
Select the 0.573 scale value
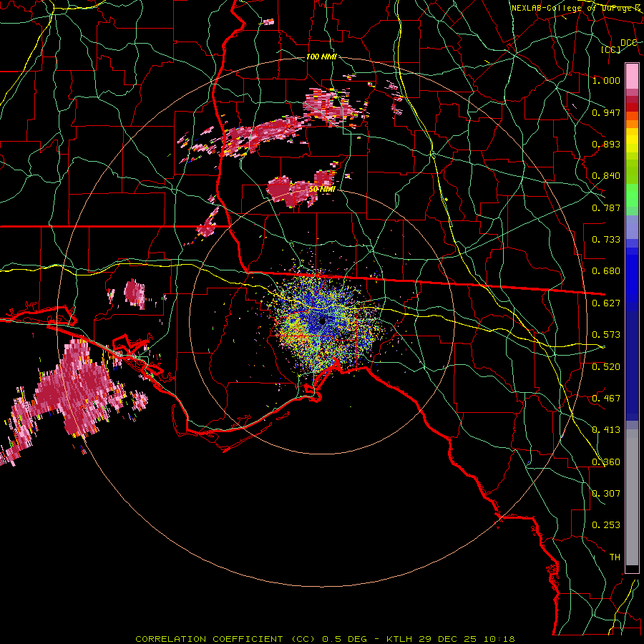606,335
